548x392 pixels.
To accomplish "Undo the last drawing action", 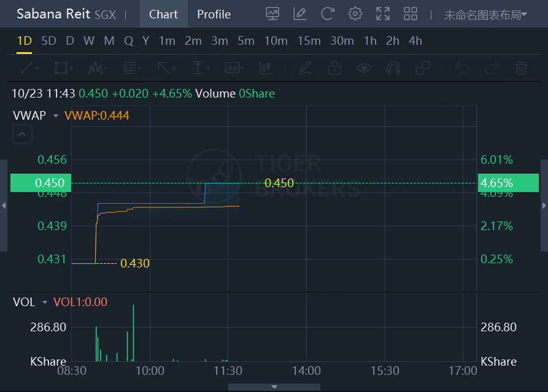I will 462,67.
